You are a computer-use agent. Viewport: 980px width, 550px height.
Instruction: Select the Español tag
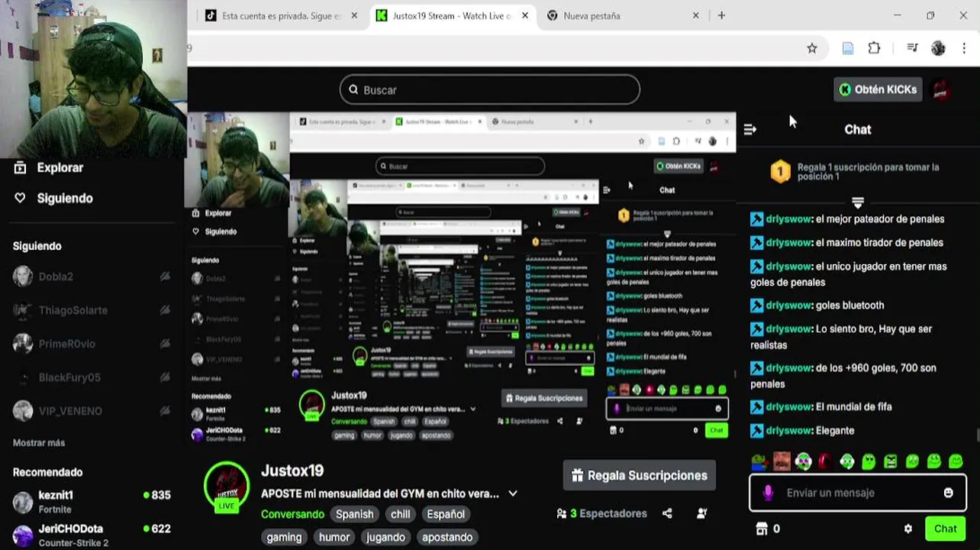pyautogui.click(x=446, y=514)
